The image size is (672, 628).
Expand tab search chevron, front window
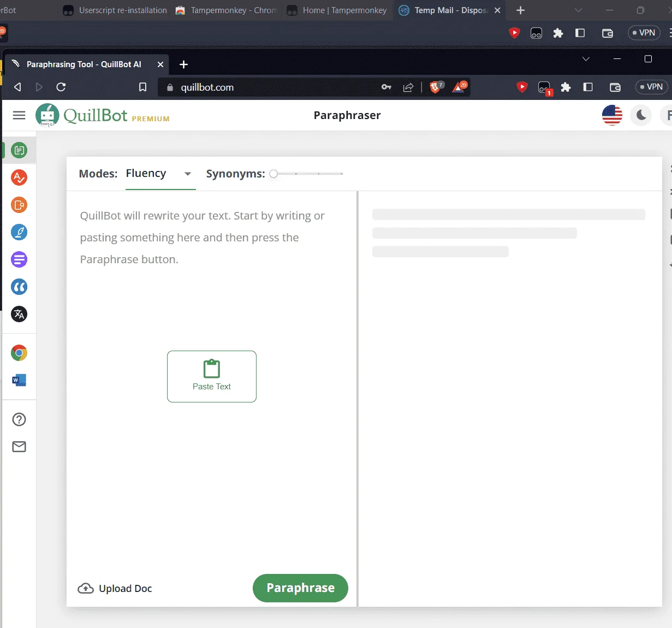pyautogui.click(x=586, y=59)
